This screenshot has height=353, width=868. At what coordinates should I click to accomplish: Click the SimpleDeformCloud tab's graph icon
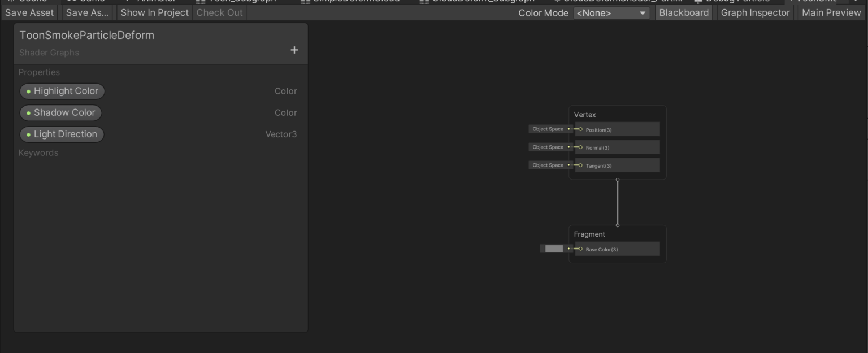point(306,1)
